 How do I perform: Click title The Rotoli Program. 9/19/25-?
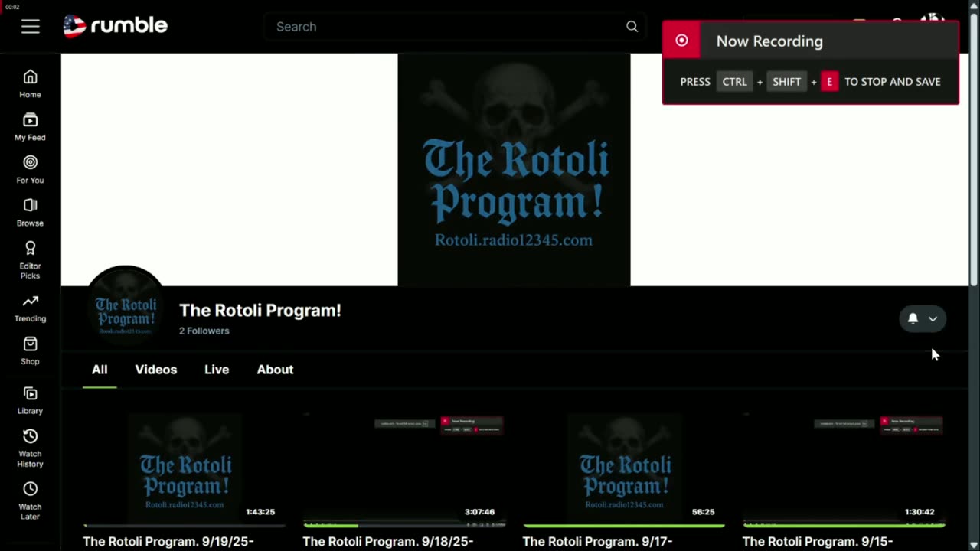pos(168,541)
